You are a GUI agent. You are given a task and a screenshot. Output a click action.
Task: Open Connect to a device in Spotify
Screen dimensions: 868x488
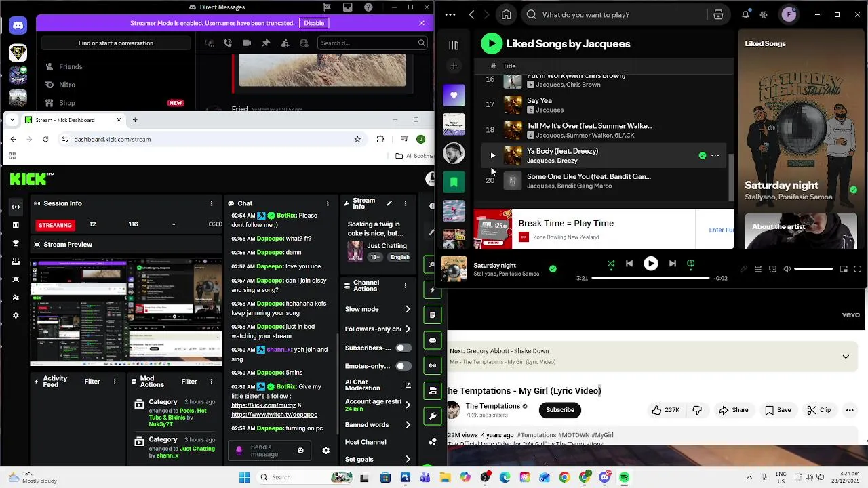[772, 269]
